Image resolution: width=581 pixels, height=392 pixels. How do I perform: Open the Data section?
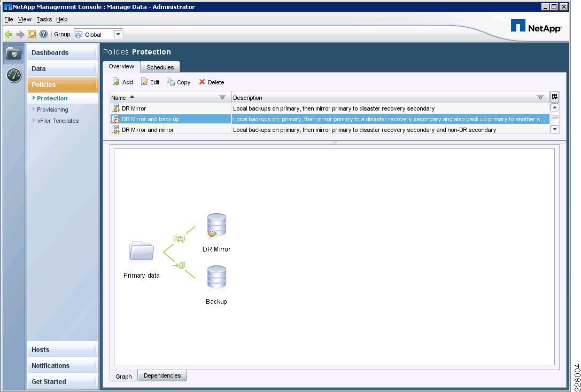(x=62, y=68)
